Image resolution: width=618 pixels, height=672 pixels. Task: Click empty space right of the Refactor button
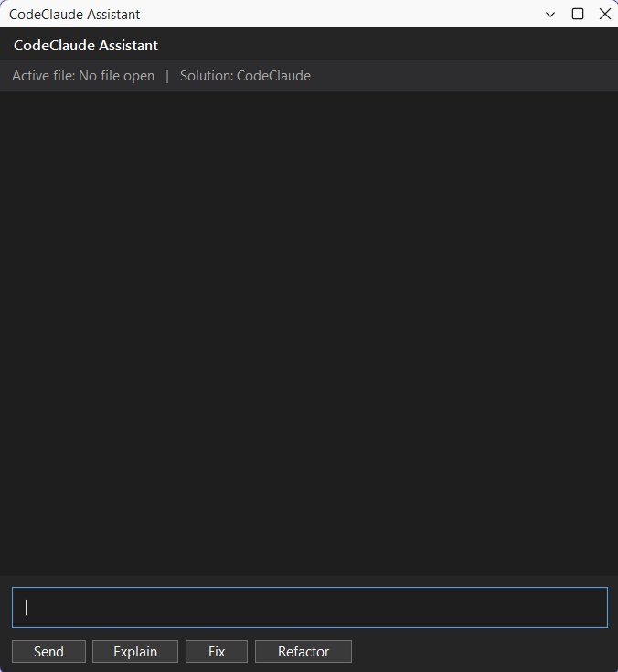(475, 652)
